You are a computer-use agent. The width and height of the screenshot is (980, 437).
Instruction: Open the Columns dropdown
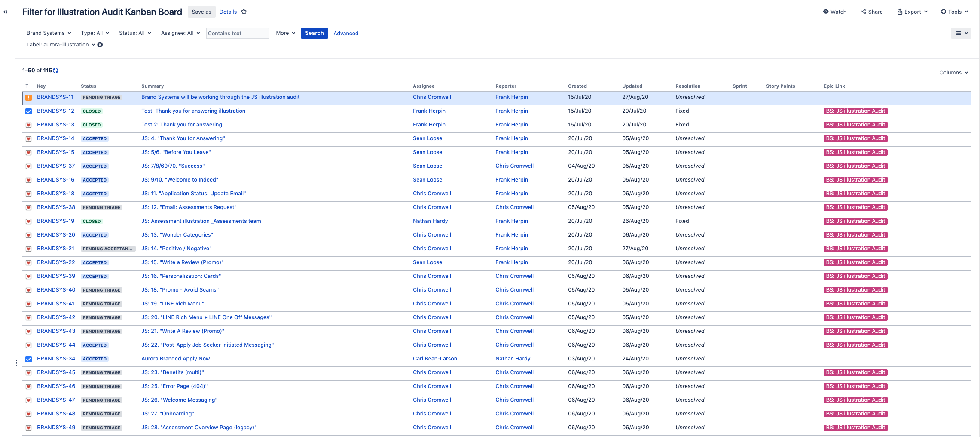tap(953, 72)
